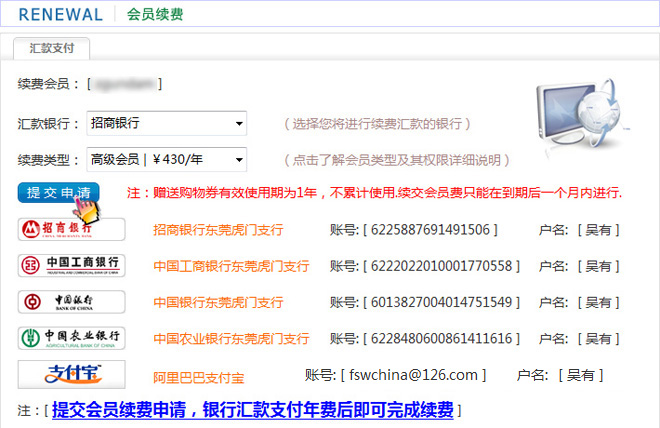The image size is (660, 428).
Task: Click the Alipay account fswchina@126.com
Action: (x=413, y=375)
